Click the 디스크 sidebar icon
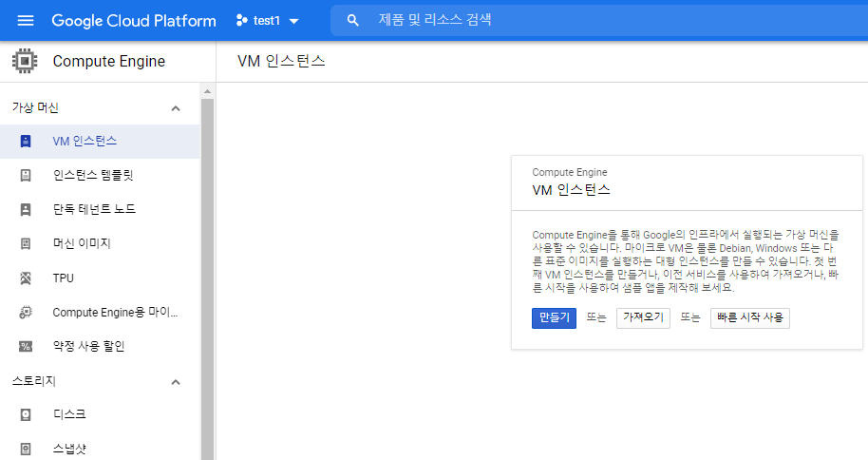868x460 pixels. point(26,415)
